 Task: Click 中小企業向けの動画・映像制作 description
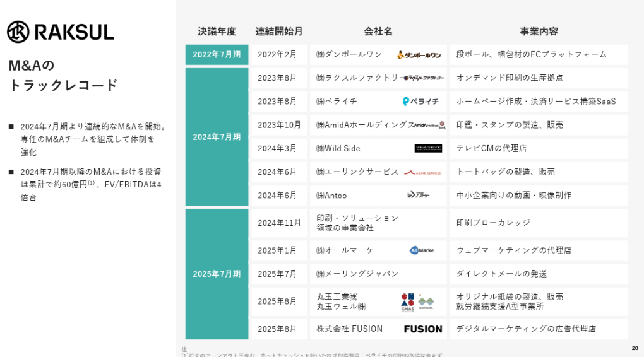pyautogui.click(x=514, y=196)
